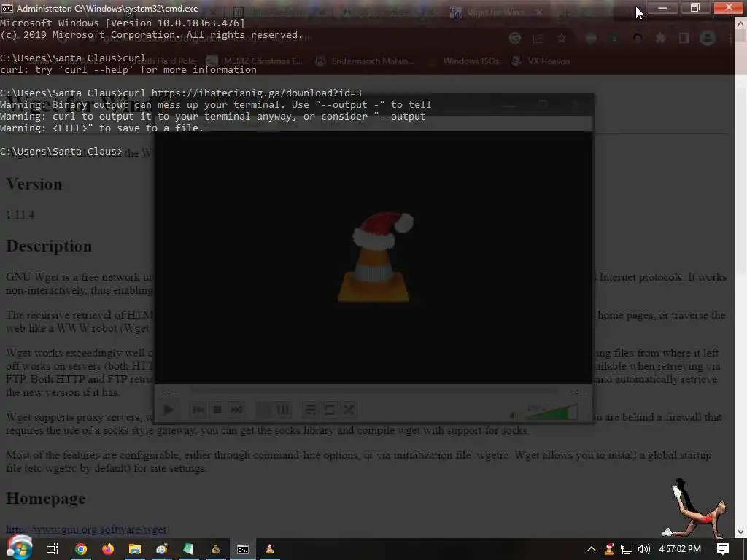Click the 'Warning: Binary output can mess up your terminal' line
747x560 pixels.
point(215,105)
